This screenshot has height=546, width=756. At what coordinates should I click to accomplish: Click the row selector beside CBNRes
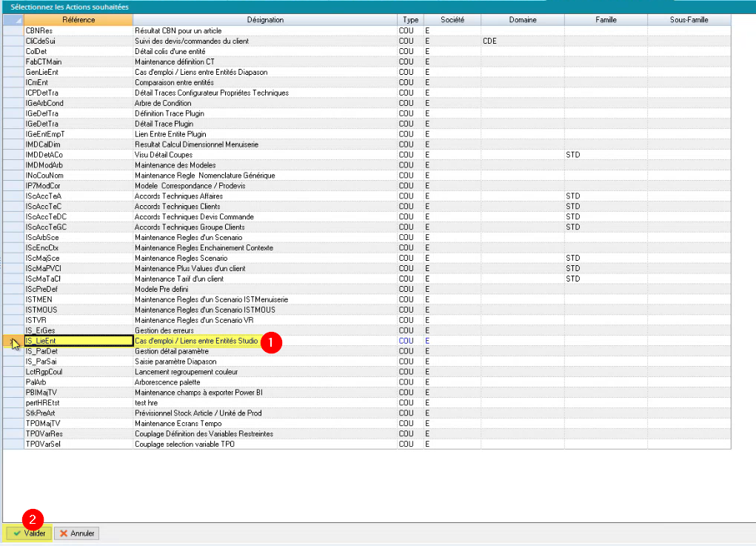point(13,30)
